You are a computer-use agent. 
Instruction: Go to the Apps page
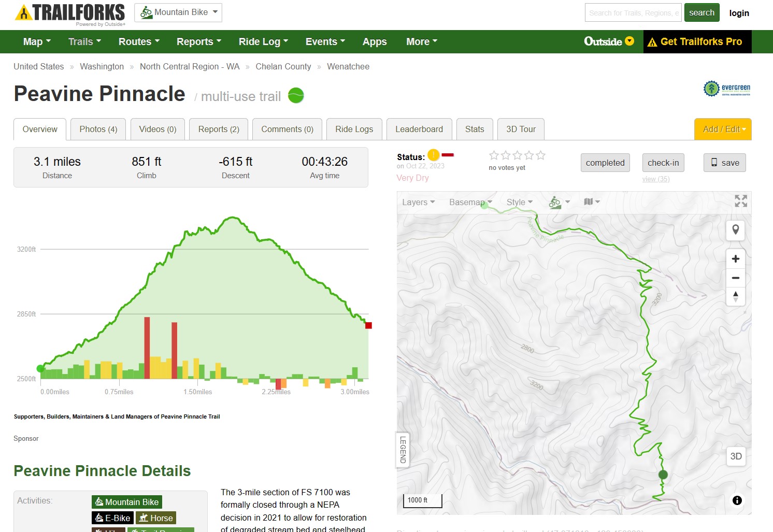point(375,41)
